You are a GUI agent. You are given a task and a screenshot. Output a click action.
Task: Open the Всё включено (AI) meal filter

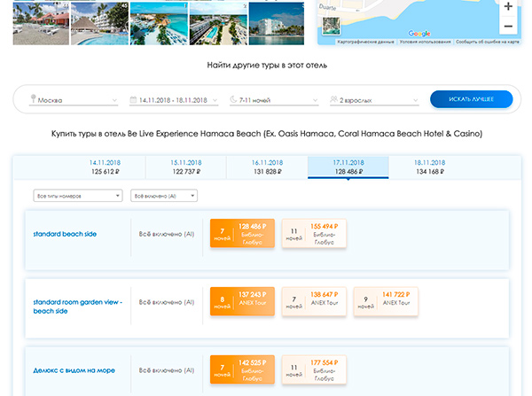[163, 195]
